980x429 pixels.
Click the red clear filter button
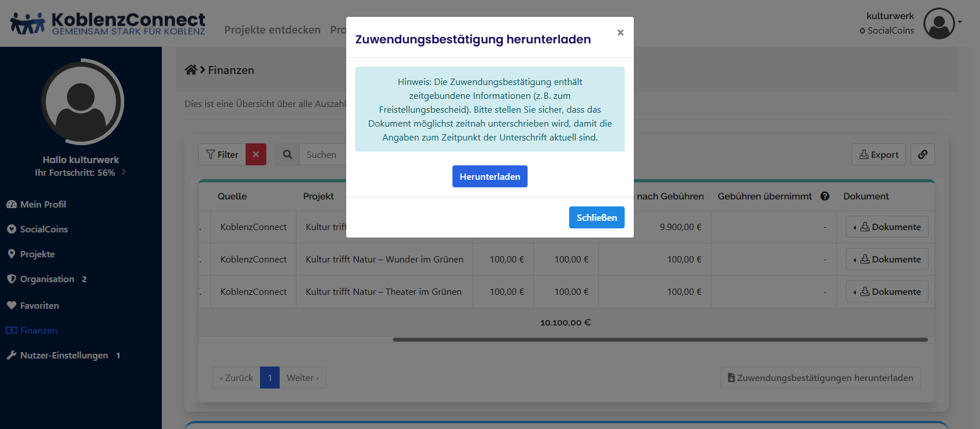(256, 154)
